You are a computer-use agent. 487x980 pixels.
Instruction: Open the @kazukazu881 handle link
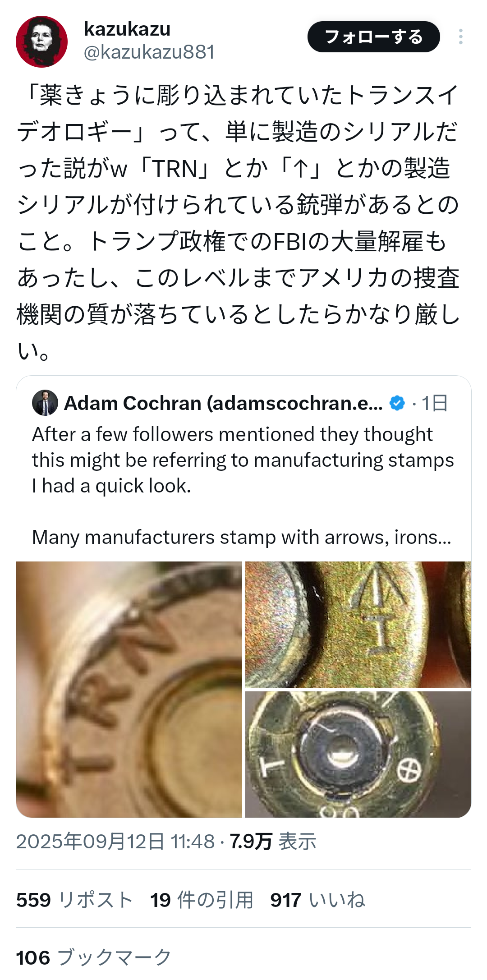pyautogui.click(x=149, y=52)
